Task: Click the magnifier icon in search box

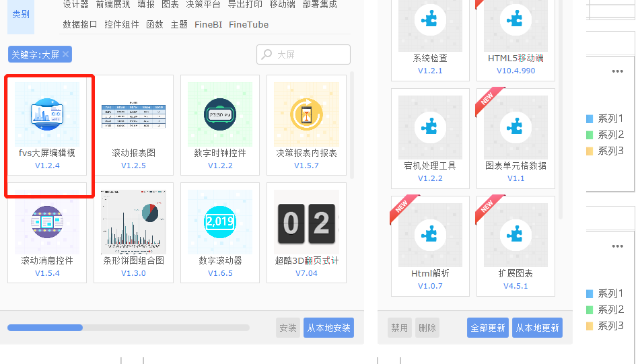Action: [x=267, y=54]
